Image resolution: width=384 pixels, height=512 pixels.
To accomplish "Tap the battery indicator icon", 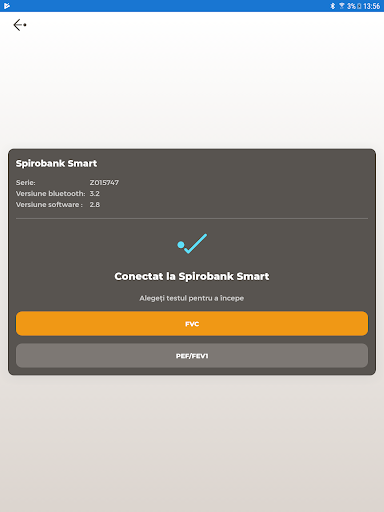I will pos(359,6).
